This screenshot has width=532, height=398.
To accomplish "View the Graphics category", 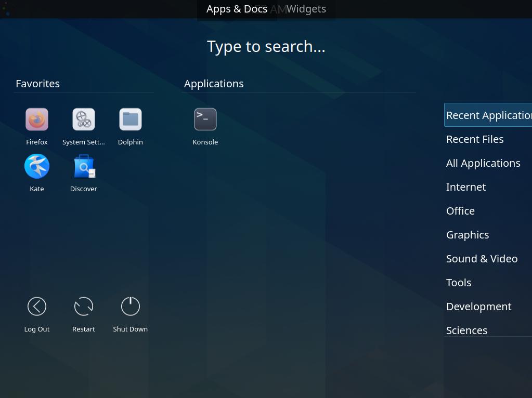I will [x=467, y=234].
